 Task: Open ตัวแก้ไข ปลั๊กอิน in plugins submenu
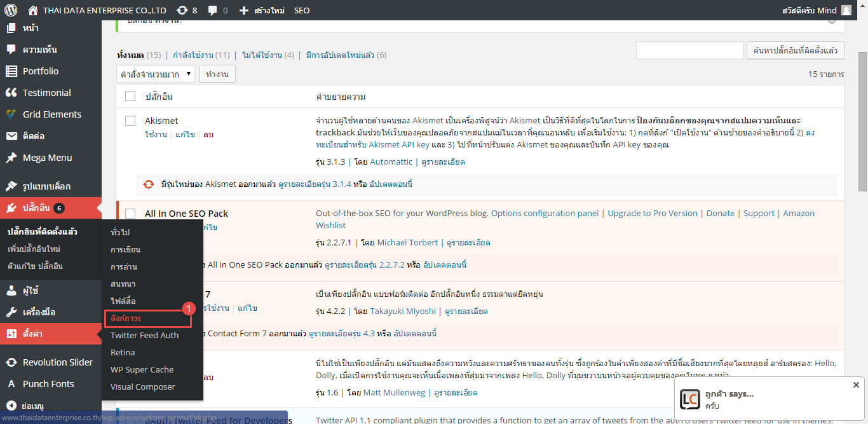(35, 266)
